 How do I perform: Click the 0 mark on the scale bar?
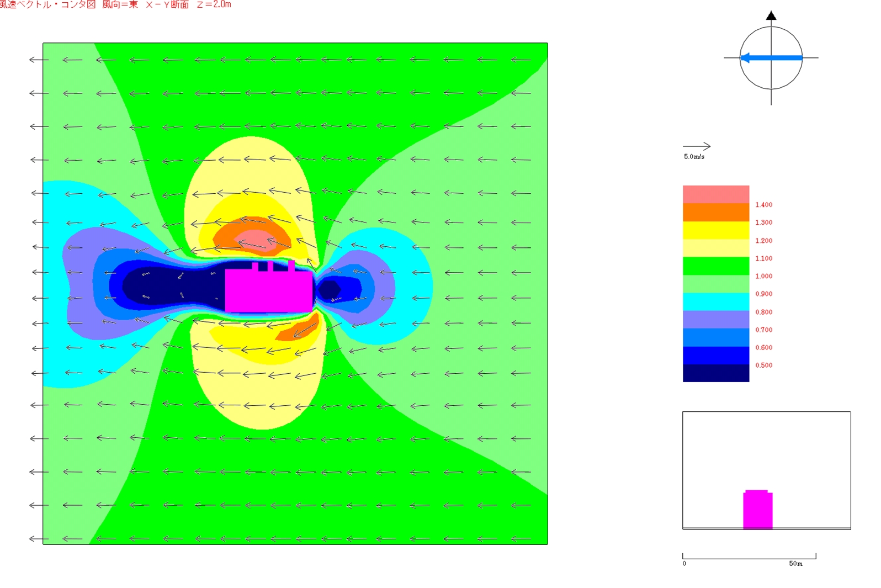pos(684,564)
